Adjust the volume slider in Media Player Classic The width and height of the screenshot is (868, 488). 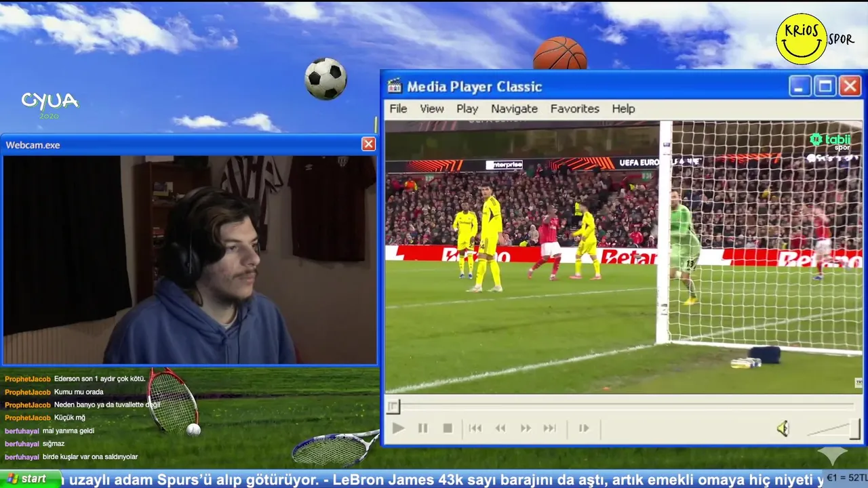[x=833, y=429]
